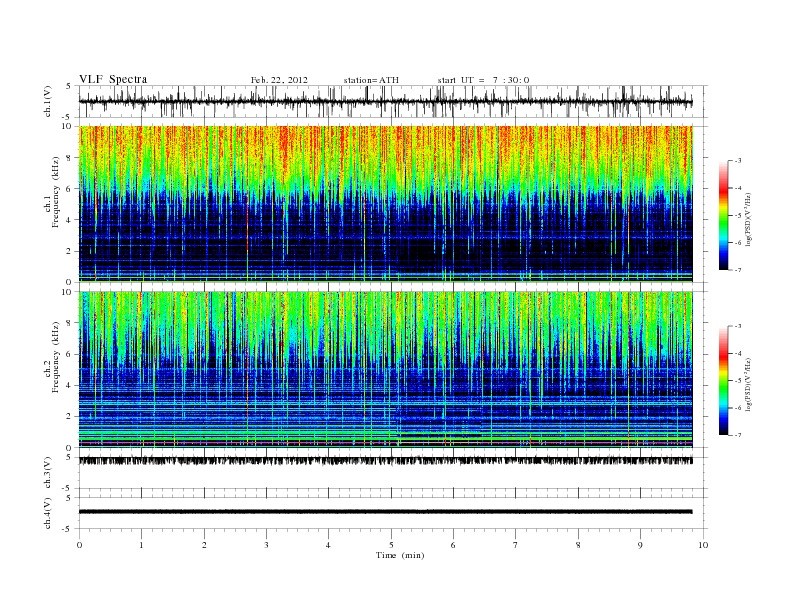Click the 'start UT = 7:30:0' label
The image size is (792, 612).
click(x=483, y=80)
